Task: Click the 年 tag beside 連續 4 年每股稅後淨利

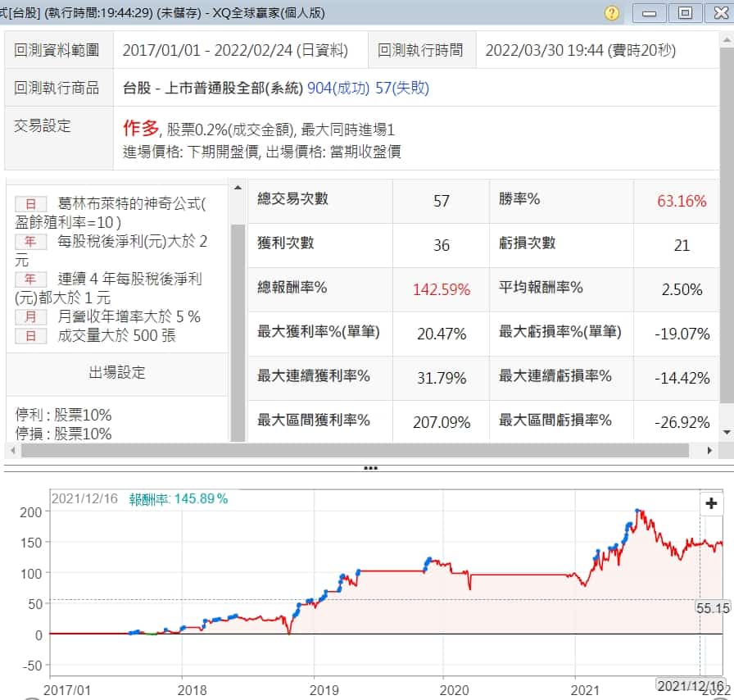Action: (x=31, y=280)
